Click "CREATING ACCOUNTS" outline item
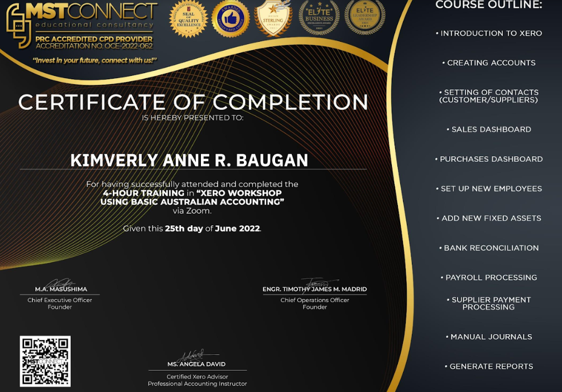This screenshot has width=562, height=392. point(489,62)
